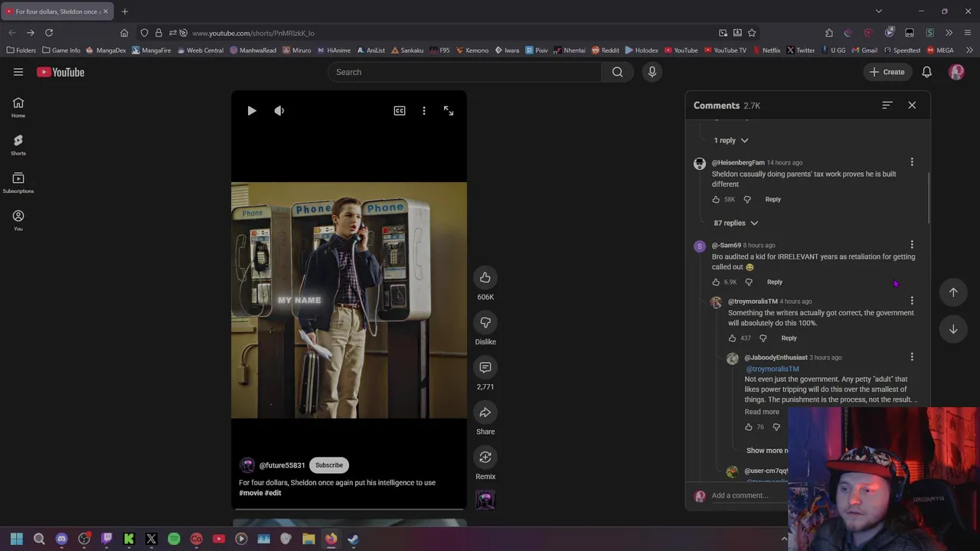This screenshot has height=551, width=980.
Task: Share this Short
Action: pyautogui.click(x=485, y=412)
